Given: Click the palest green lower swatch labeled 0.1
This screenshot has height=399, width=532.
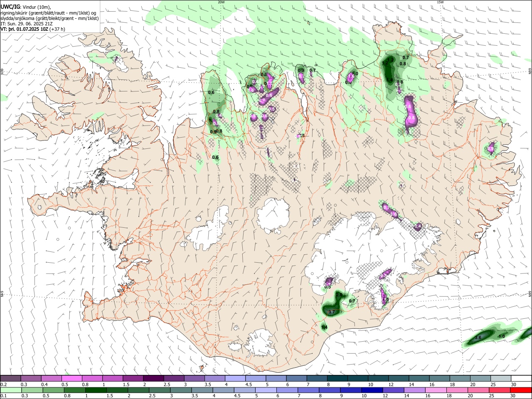Looking at the screenshot, I should (11, 390).
